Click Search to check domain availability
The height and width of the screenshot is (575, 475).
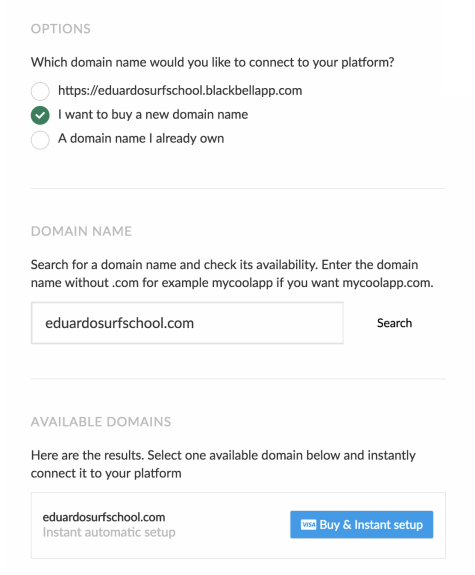(394, 323)
